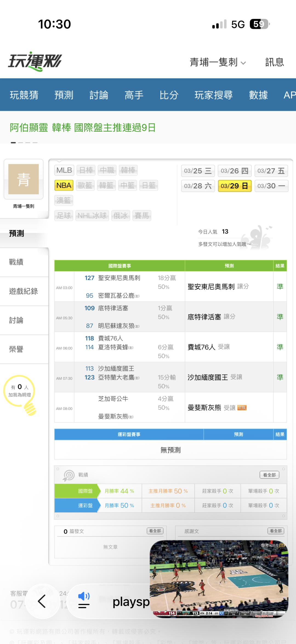
Task: Switch to 戰績 in the sidebar
Action: point(16,262)
